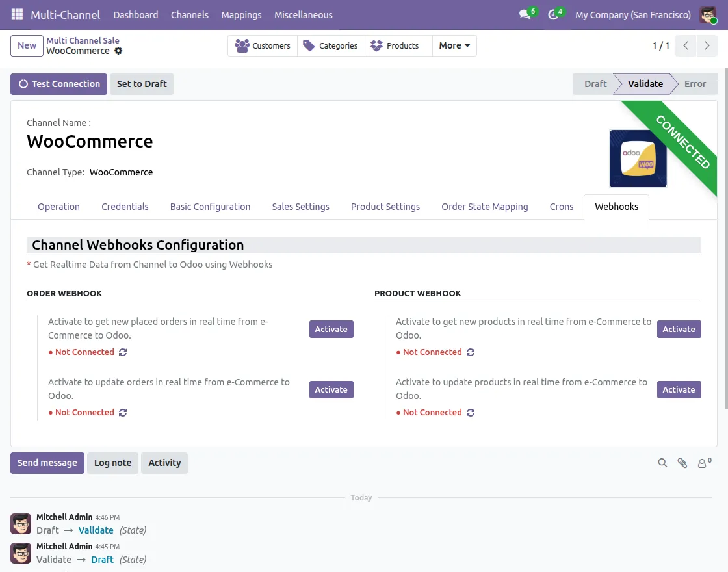The width and height of the screenshot is (728, 572).
Task: Click Test Connection button
Action: click(59, 84)
